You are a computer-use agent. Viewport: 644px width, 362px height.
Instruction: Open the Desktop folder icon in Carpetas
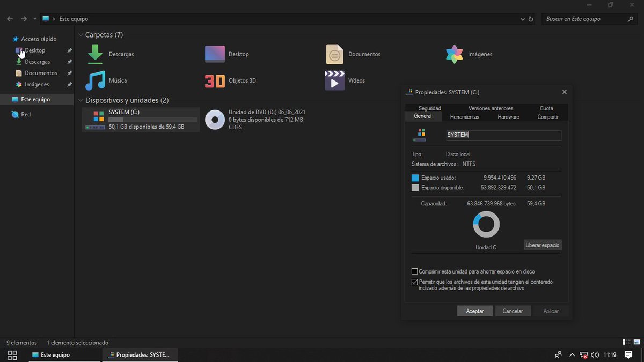pos(215,54)
